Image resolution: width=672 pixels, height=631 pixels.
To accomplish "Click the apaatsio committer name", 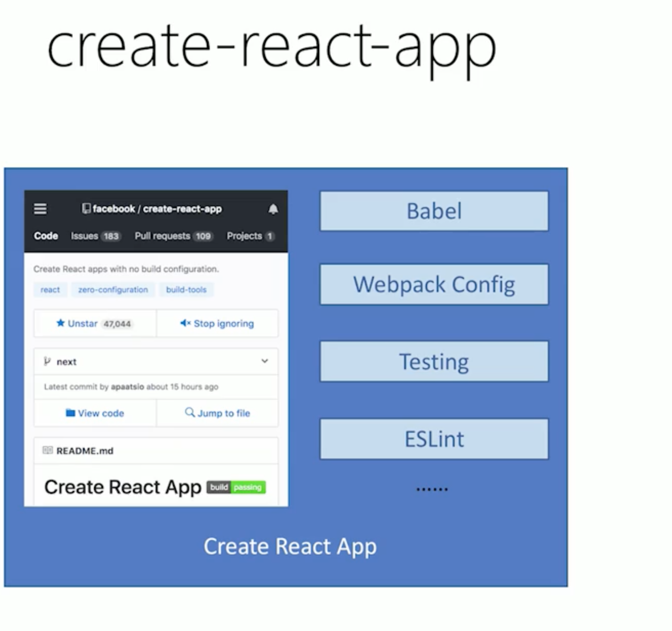I will click(127, 387).
